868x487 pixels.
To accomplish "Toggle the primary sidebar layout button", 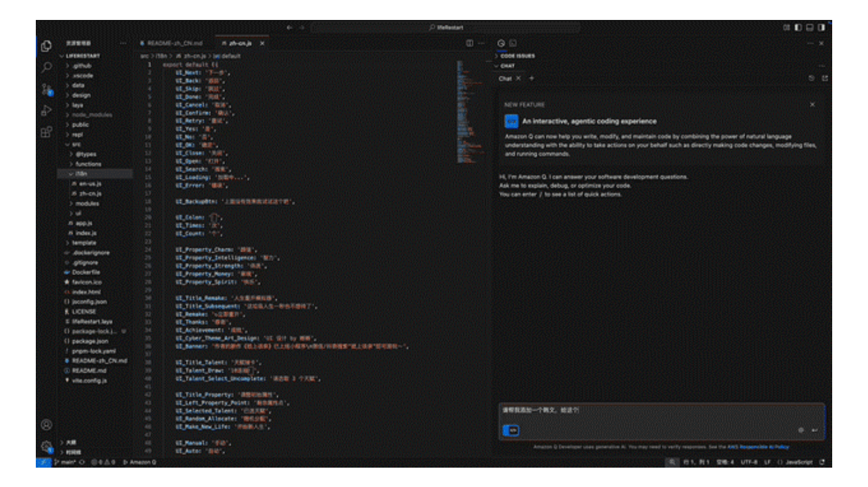I will tap(798, 28).
